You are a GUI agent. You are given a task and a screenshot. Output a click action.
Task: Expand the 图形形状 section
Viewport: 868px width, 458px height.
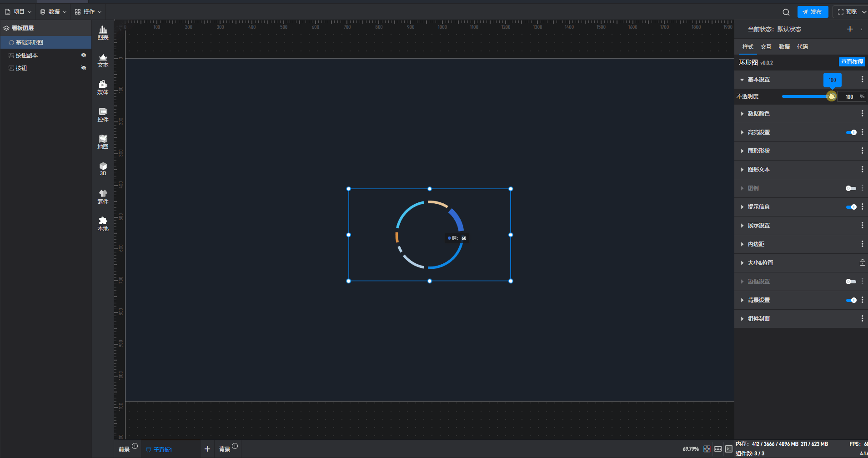pos(758,151)
